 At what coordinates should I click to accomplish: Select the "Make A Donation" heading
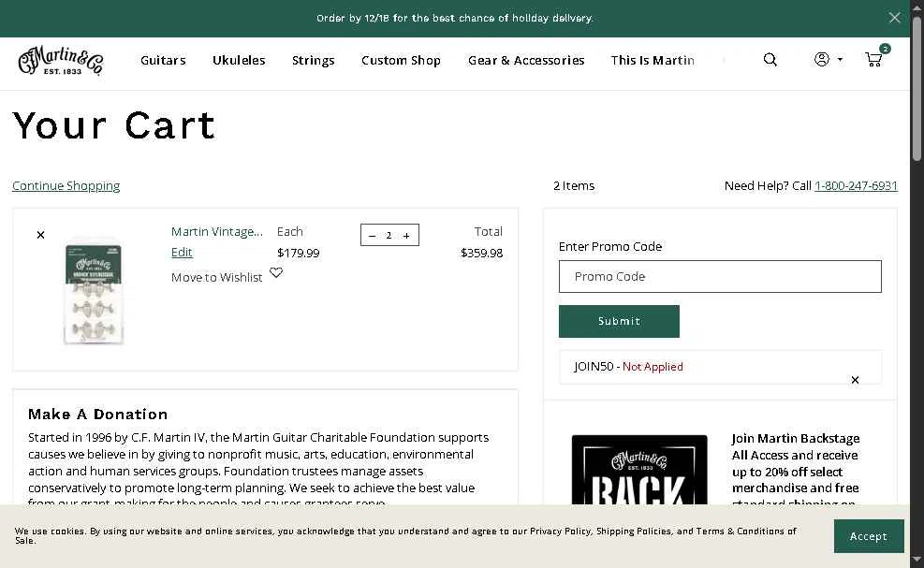tap(97, 415)
